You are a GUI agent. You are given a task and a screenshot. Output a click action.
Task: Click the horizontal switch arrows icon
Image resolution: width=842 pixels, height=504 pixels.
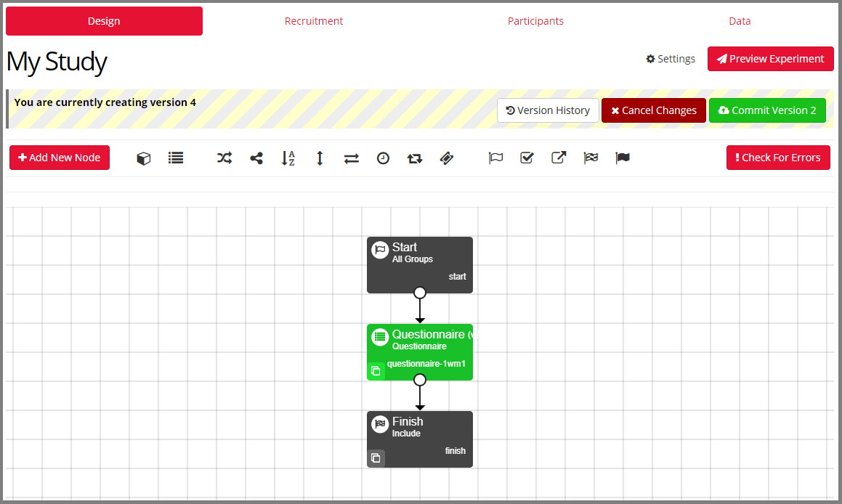pyautogui.click(x=352, y=158)
